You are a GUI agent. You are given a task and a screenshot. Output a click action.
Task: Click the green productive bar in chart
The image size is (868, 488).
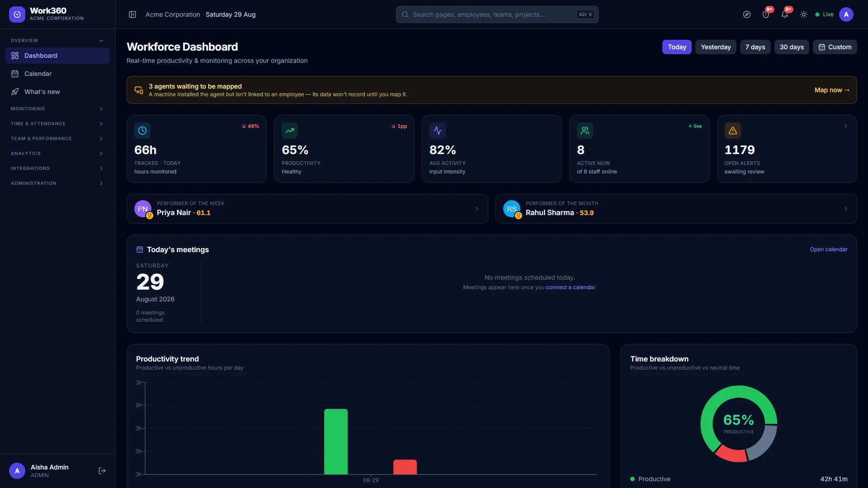point(336,441)
